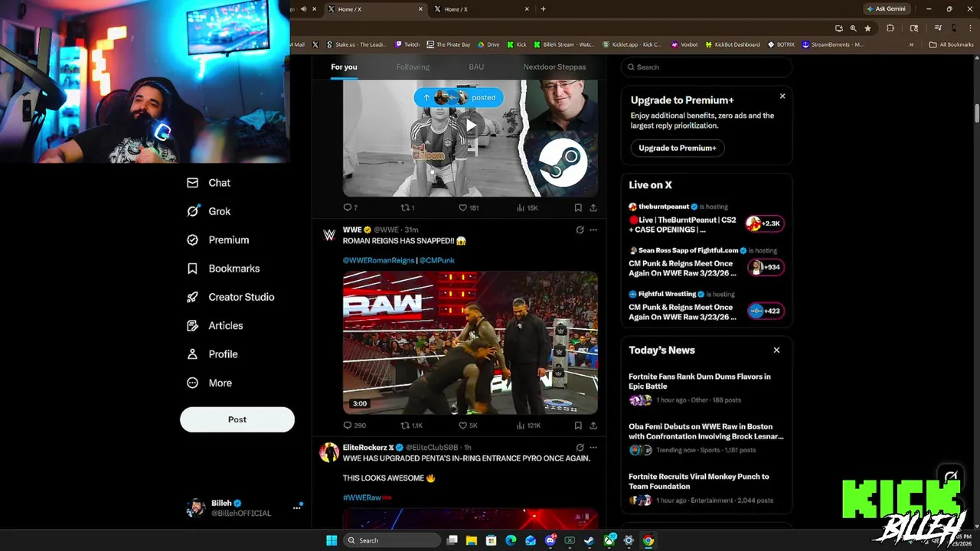Share the WWE Roman Reigns post

point(593,425)
